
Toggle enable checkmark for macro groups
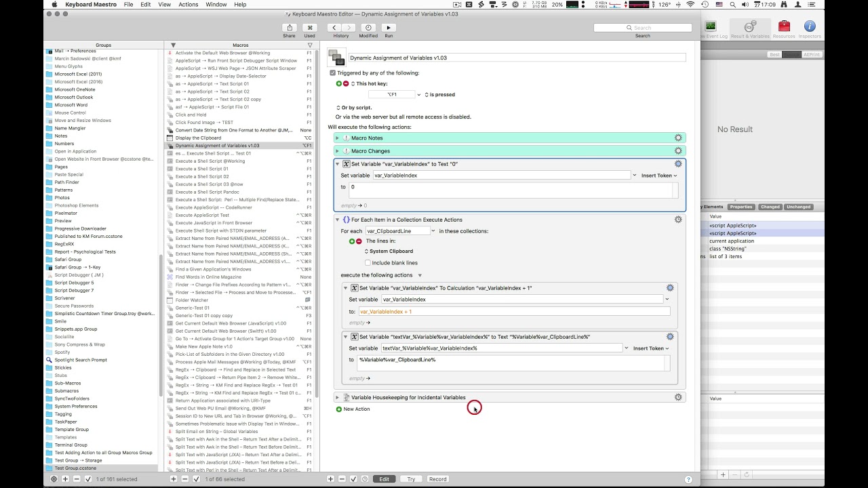tap(88, 479)
